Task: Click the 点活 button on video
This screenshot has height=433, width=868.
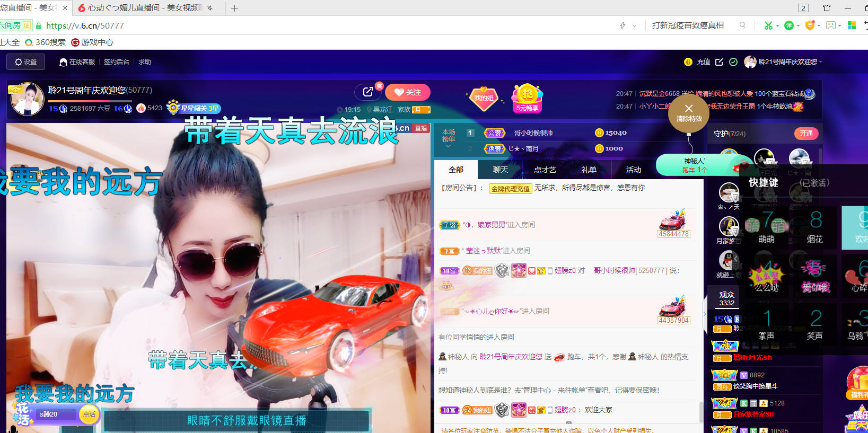Action: 89,414
